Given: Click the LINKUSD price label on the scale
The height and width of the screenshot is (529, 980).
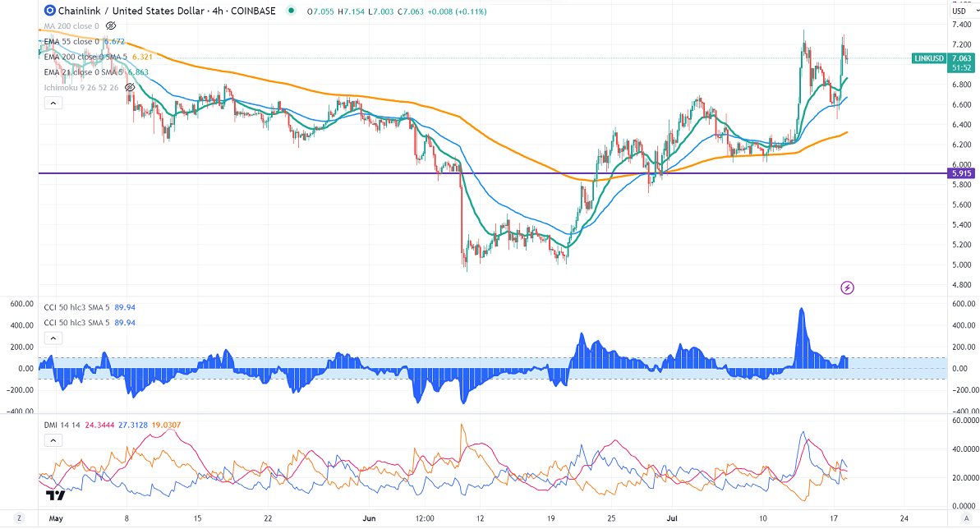Looking at the screenshot, I should point(929,58).
